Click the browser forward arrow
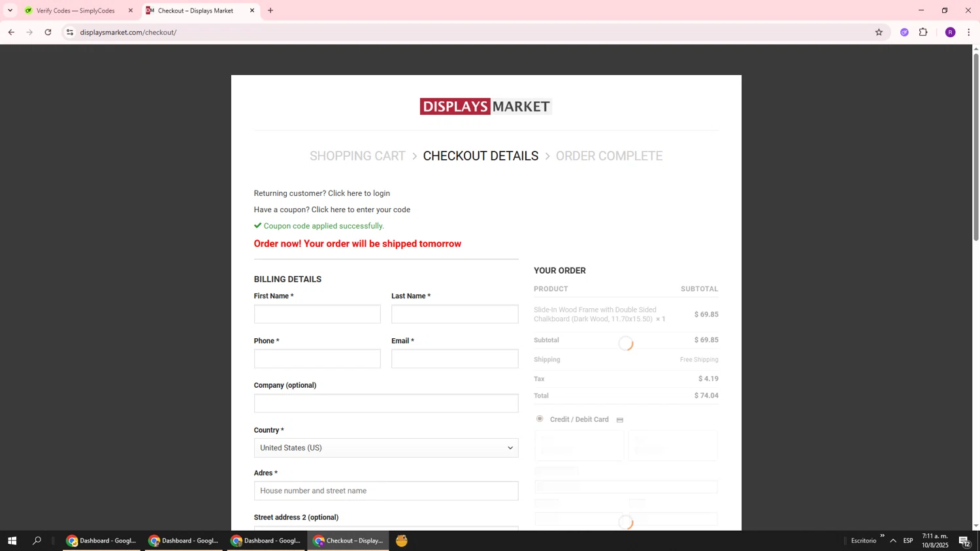 click(x=29, y=32)
